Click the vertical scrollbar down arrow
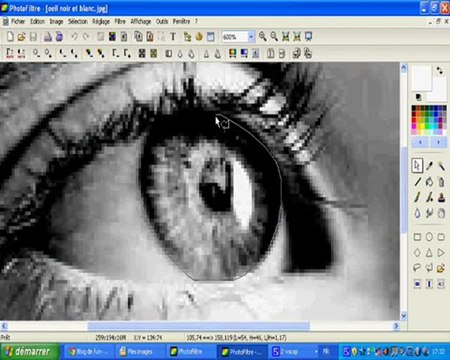Image resolution: width=450 pixels, height=360 pixels. (404, 315)
